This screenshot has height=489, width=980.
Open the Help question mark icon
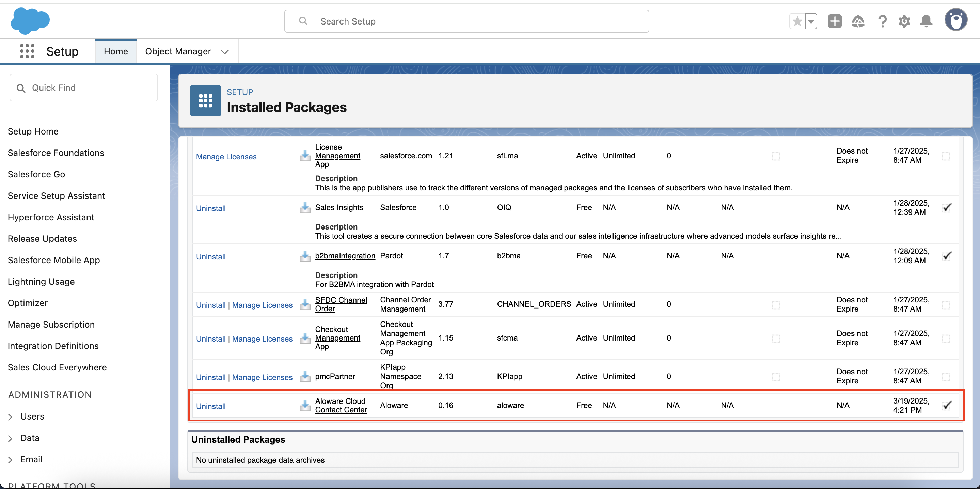point(882,21)
